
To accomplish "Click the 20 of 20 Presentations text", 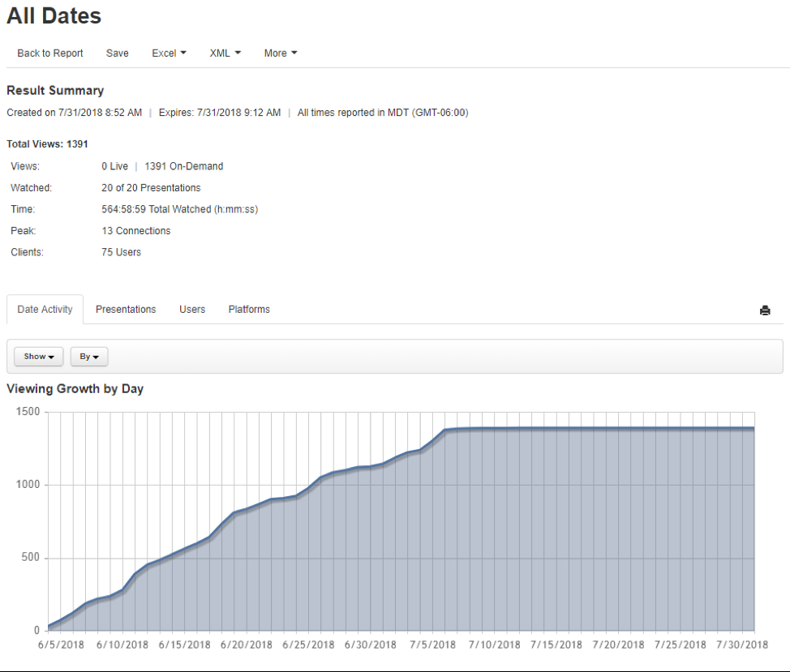I will click(151, 188).
